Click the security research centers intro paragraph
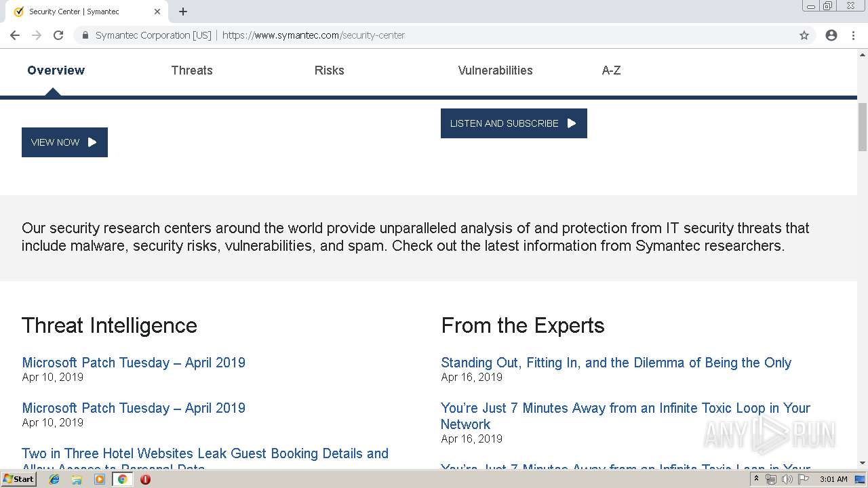 pos(416,237)
